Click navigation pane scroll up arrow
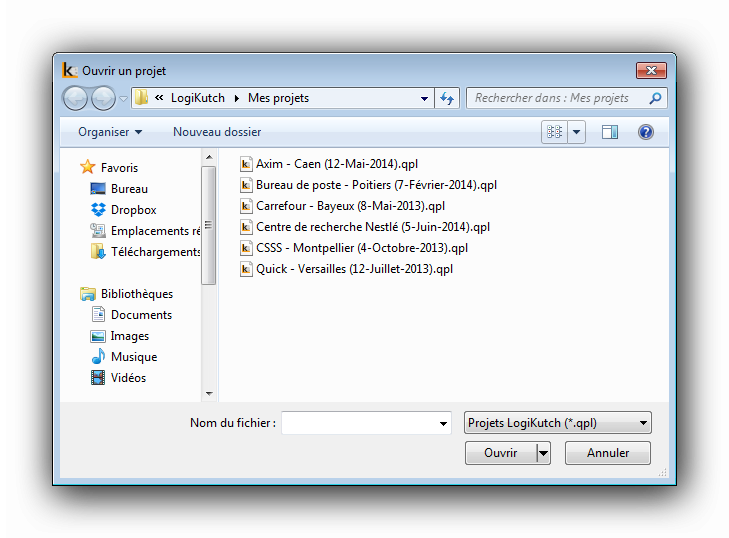Image resolution: width=729 pixels, height=538 pixels. (209, 157)
